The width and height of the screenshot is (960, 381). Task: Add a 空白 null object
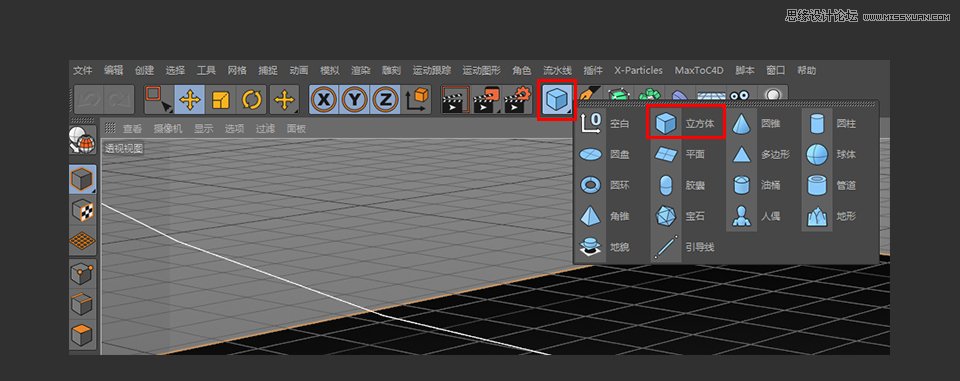606,124
